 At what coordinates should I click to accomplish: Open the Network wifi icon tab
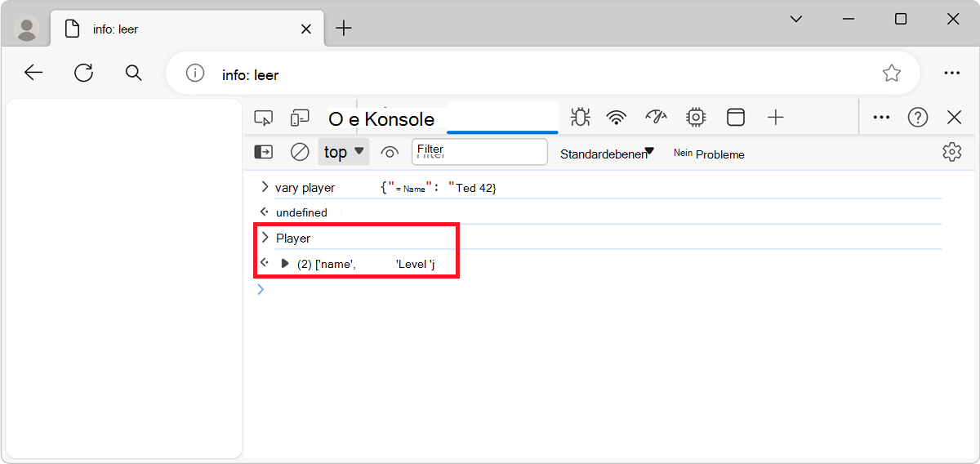[617, 118]
